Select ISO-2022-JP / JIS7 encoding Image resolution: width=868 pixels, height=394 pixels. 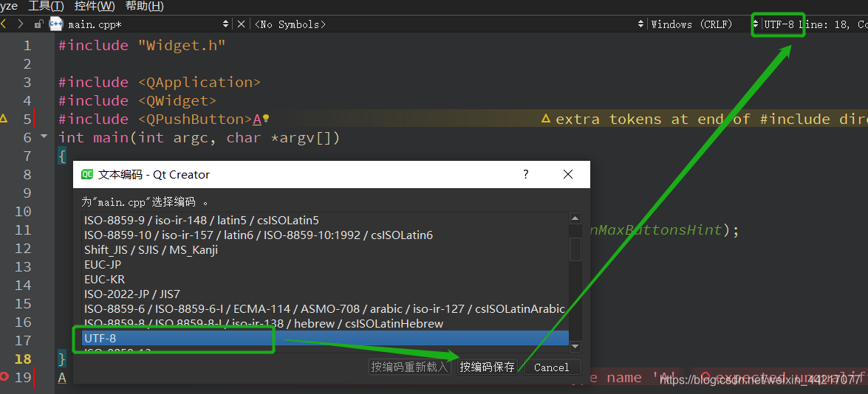(325, 294)
